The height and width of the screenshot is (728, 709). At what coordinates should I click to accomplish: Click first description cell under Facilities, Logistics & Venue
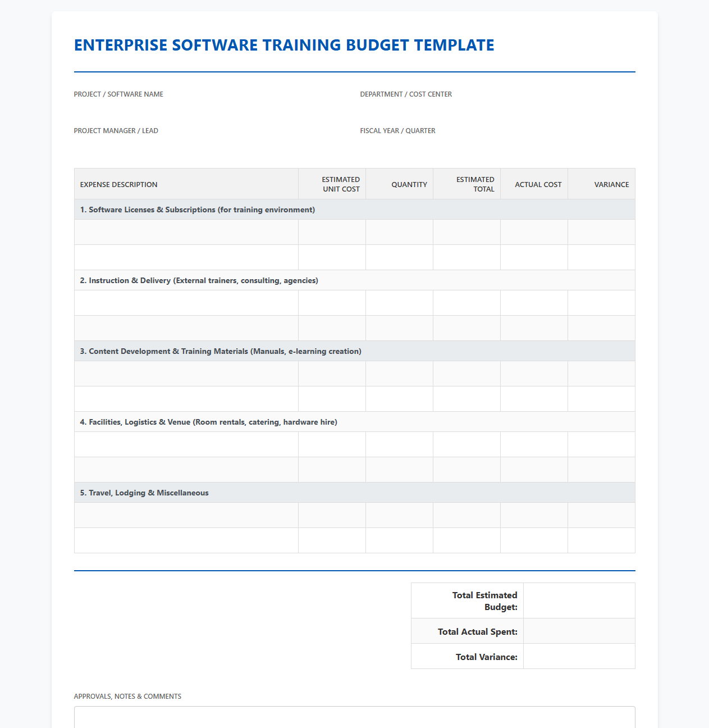(186, 444)
